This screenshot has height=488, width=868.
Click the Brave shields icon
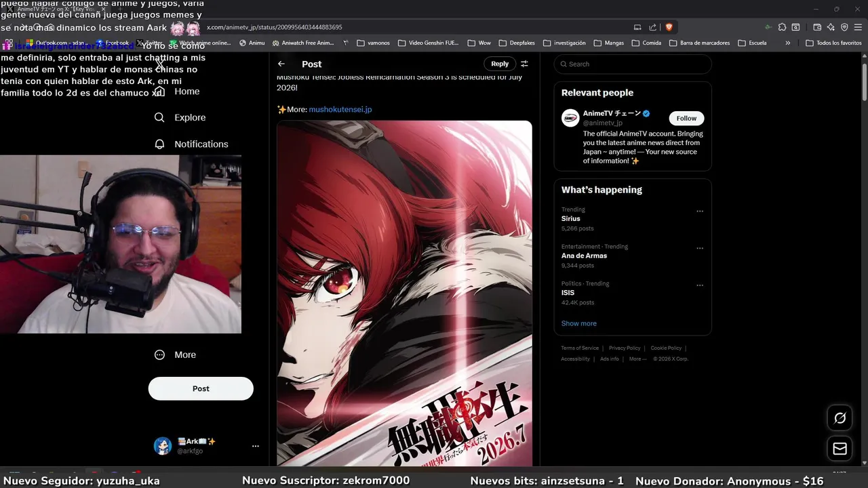(669, 27)
